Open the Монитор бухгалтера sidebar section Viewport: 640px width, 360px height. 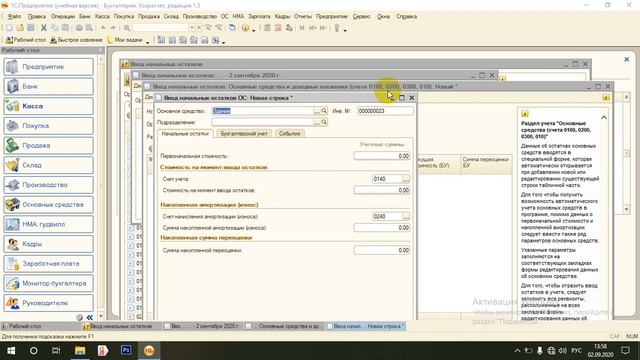click(49, 283)
